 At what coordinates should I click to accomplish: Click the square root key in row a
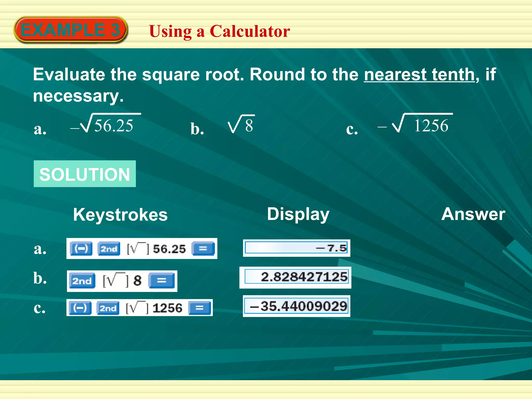138,249
